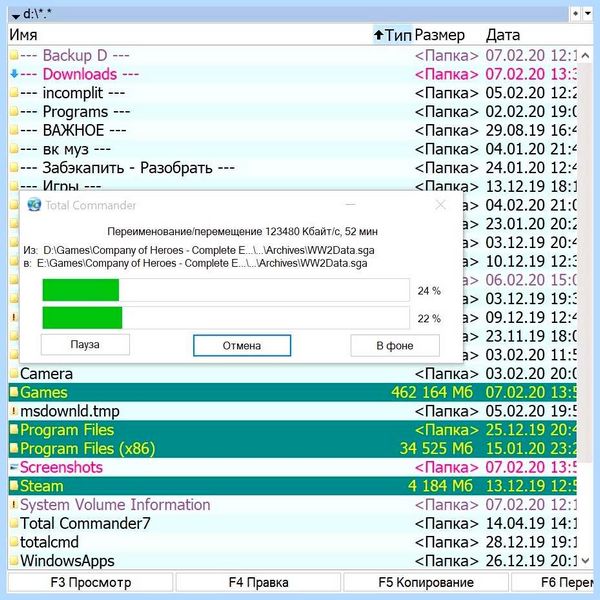Select the 'Games' folder name
600x600 pixels.
[44, 393]
